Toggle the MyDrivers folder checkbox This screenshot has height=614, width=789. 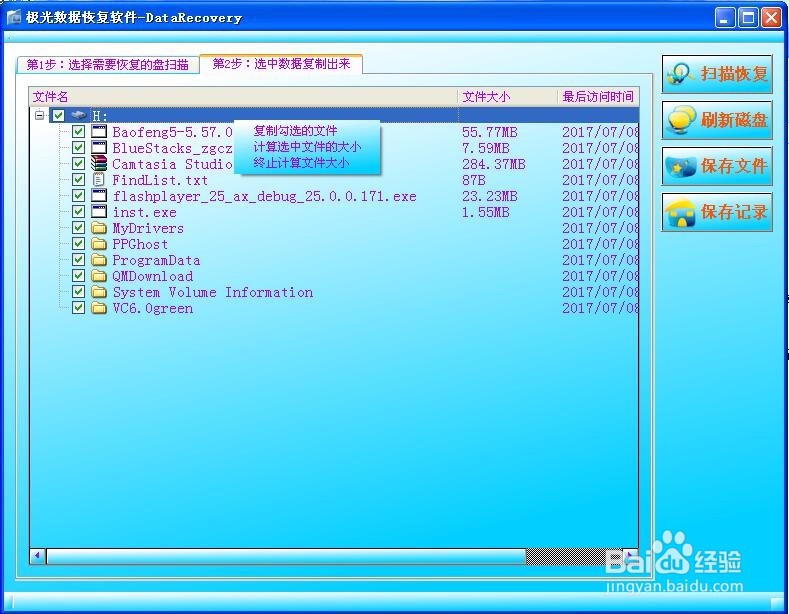[x=78, y=227]
